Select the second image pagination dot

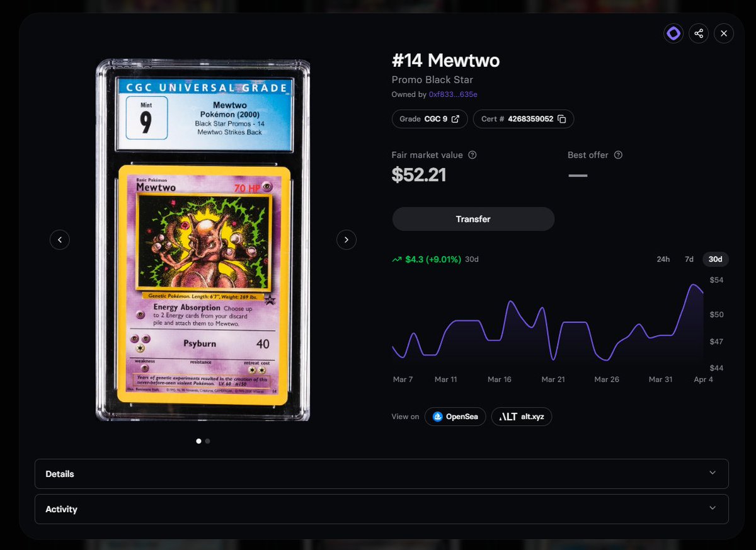pos(208,441)
